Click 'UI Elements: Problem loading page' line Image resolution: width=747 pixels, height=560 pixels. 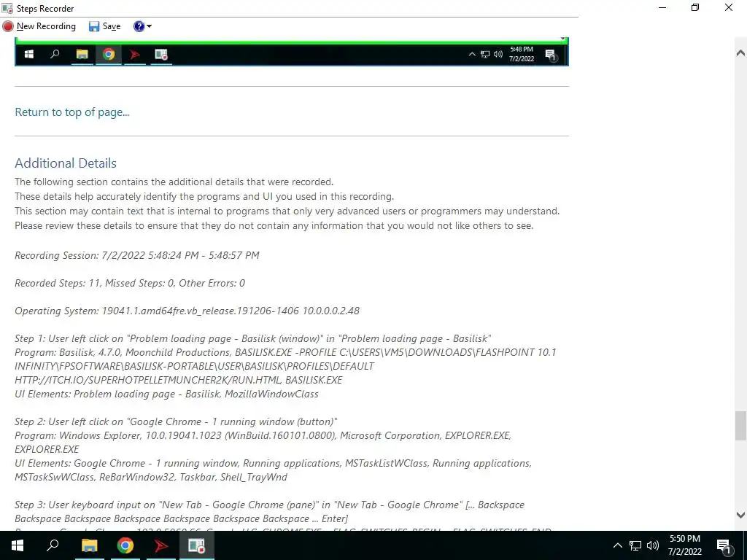167,394
